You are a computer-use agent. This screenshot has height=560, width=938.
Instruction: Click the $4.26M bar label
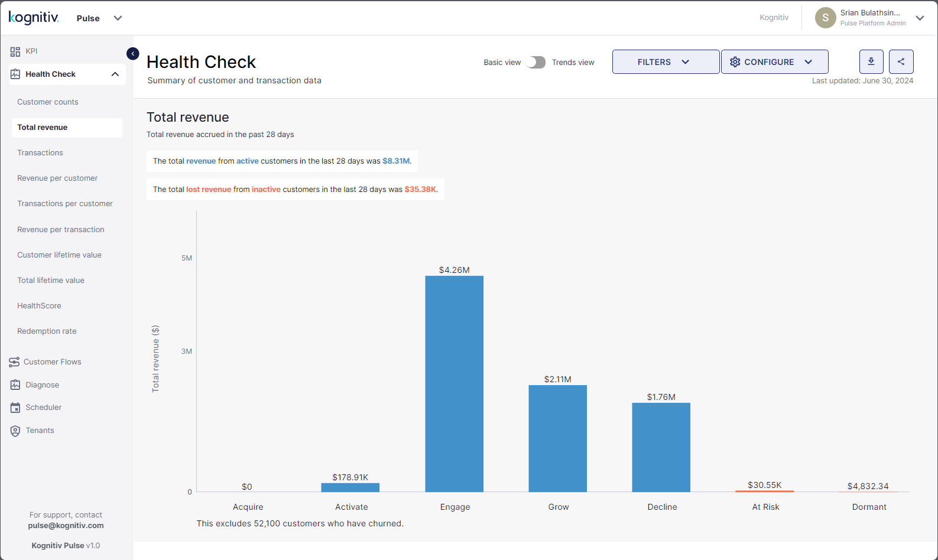(455, 270)
